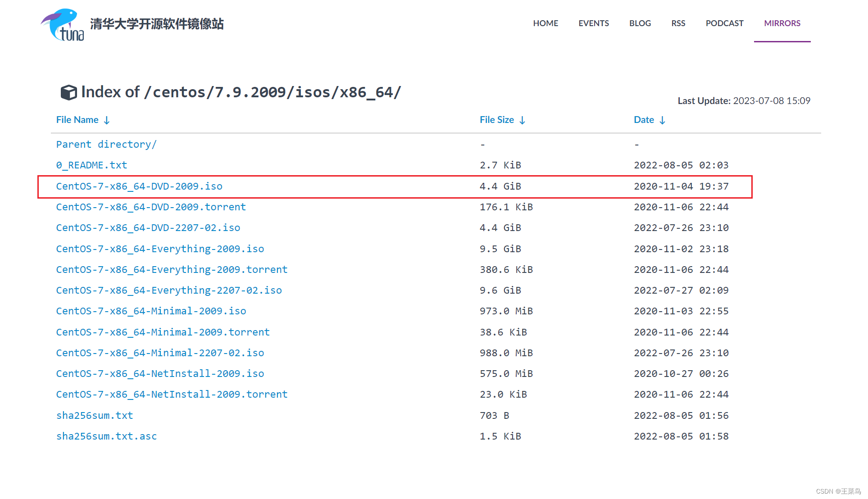Open the RSS menu item
Viewport: 868px width, 499px height.
coord(678,23)
